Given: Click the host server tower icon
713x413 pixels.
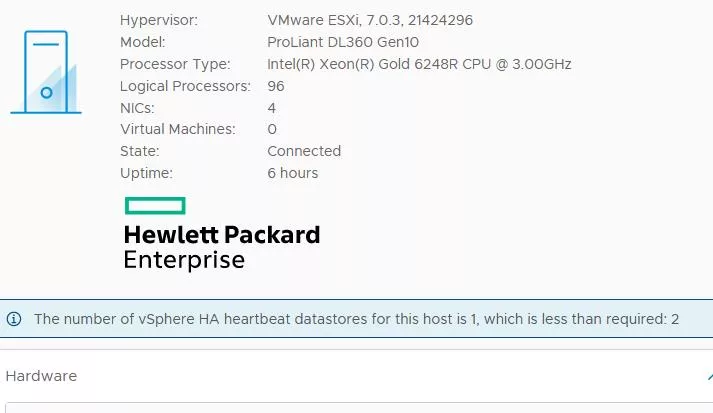Looking at the screenshot, I should point(46,72).
